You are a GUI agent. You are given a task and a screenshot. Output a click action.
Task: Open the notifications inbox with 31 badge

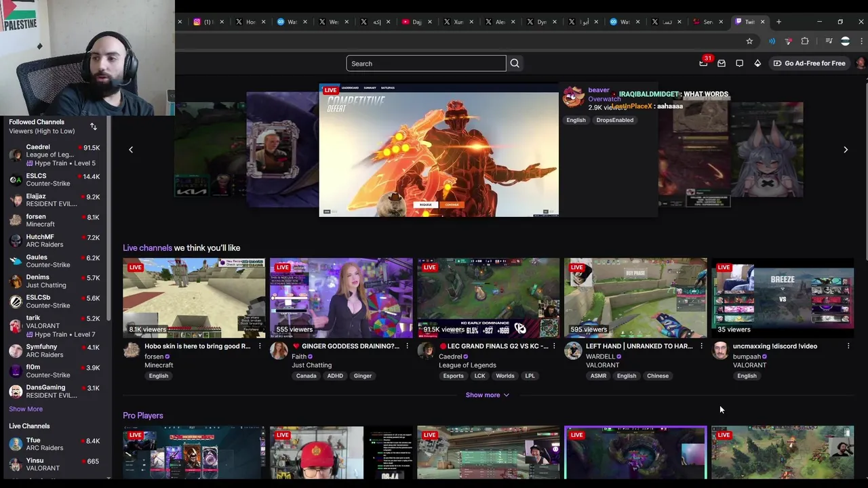click(x=704, y=63)
